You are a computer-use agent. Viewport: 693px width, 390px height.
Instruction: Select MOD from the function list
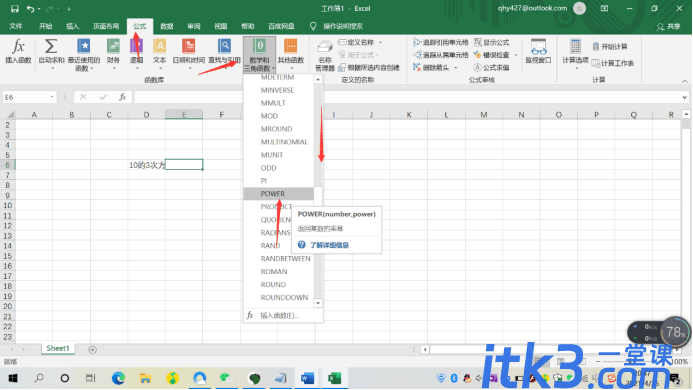click(x=279, y=116)
